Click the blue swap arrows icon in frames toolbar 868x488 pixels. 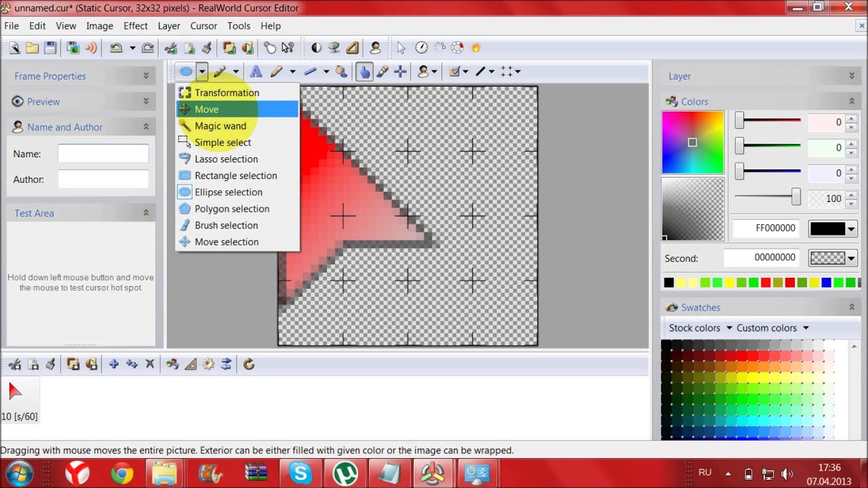(226, 364)
